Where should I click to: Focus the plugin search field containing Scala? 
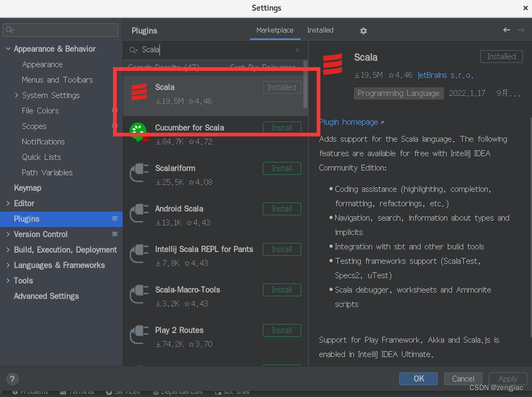[215, 50]
